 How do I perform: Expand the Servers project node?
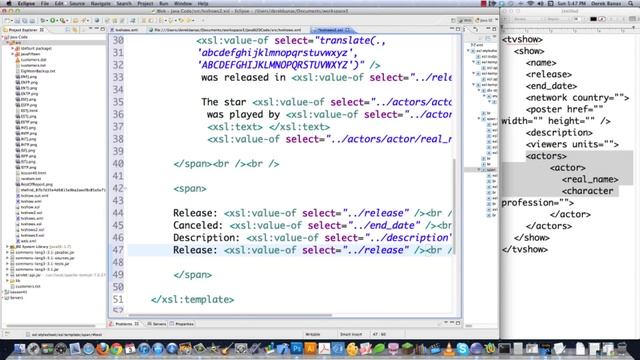3,298
